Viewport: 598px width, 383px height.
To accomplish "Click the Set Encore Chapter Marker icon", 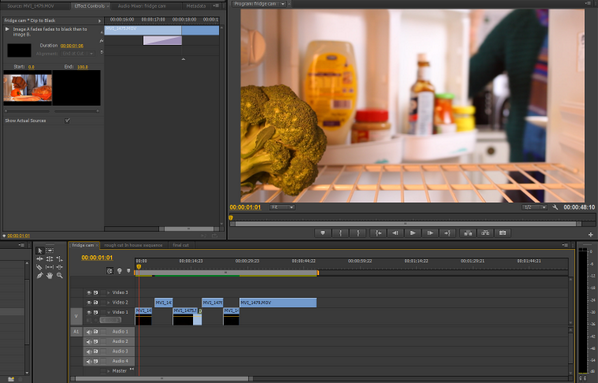I will [x=119, y=271].
